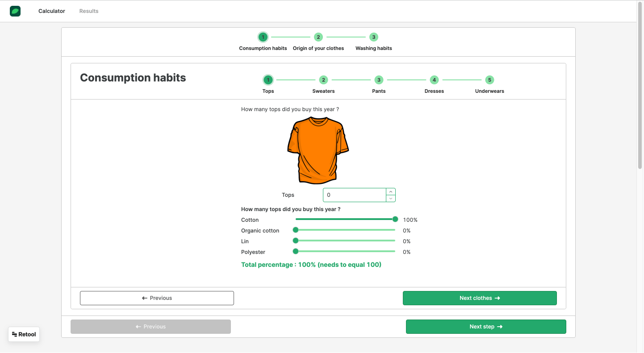Select the Tops step circle
Screen dimensions: 644x353
[268, 80]
